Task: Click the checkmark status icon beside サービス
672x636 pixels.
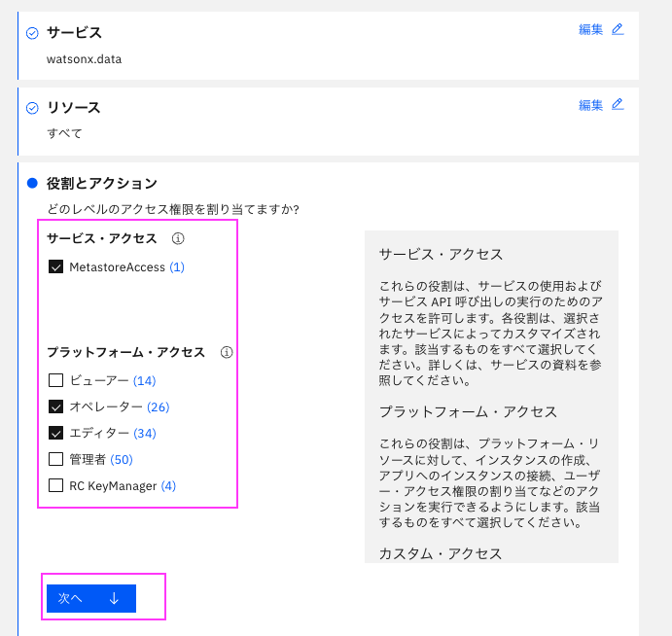Action: point(32,33)
